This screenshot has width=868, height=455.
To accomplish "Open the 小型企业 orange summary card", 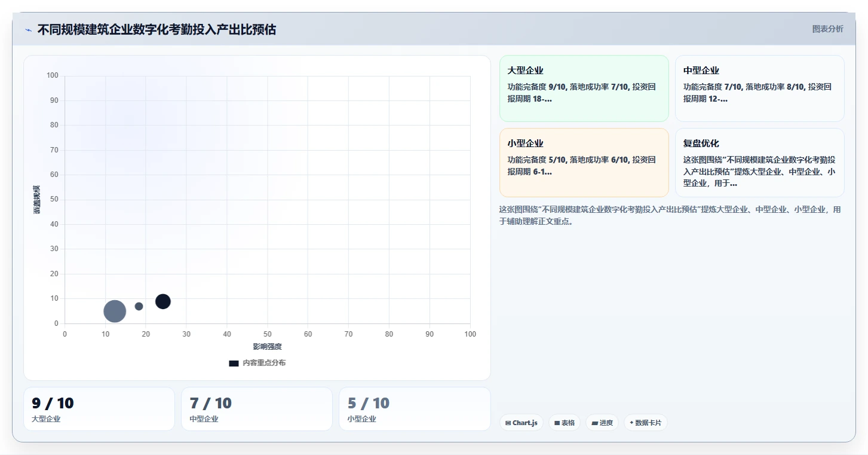I will pyautogui.click(x=584, y=163).
